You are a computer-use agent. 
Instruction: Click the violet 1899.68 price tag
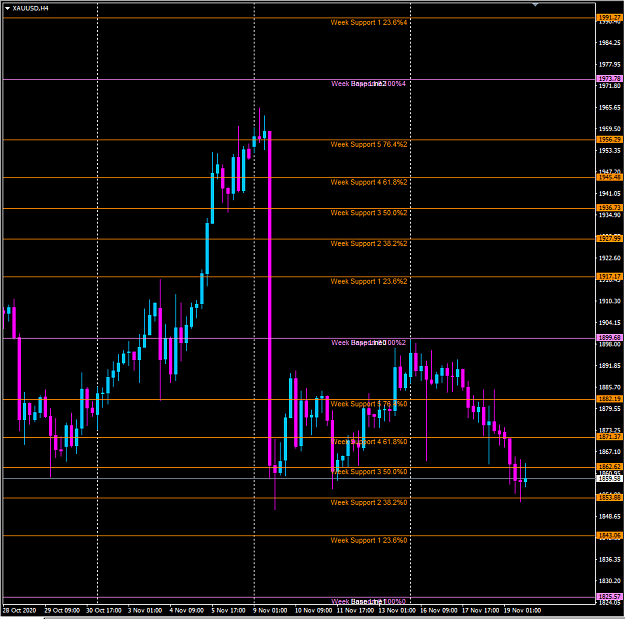point(609,338)
